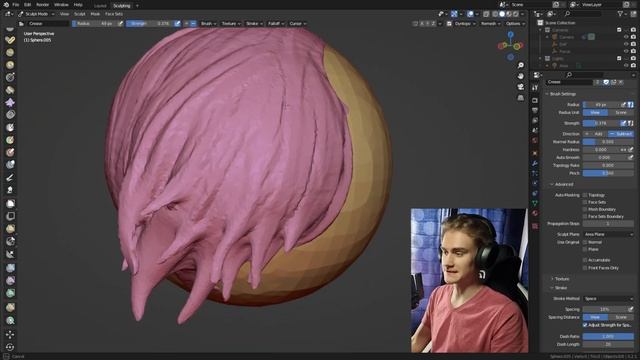Open the File menu
640x360 pixels.
click(x=16, y=4)
